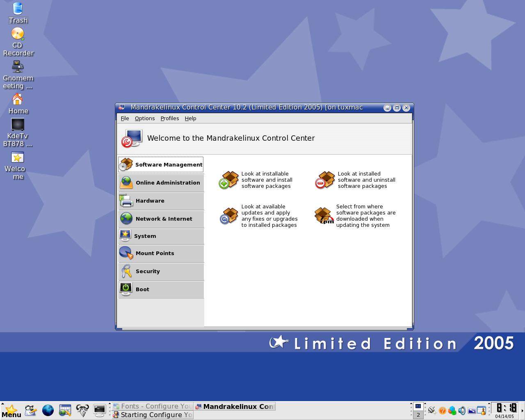Launch the terminal panel icon

[x=100, y=410]
